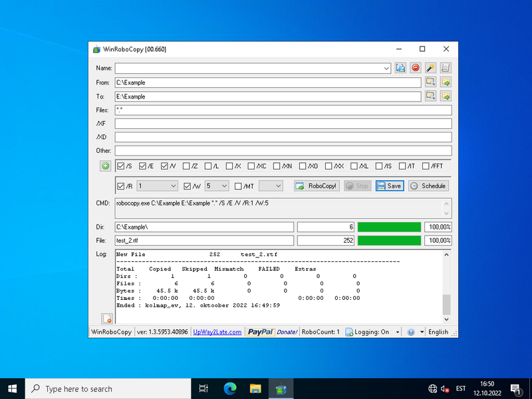Uncheck the /E switch

142,166
